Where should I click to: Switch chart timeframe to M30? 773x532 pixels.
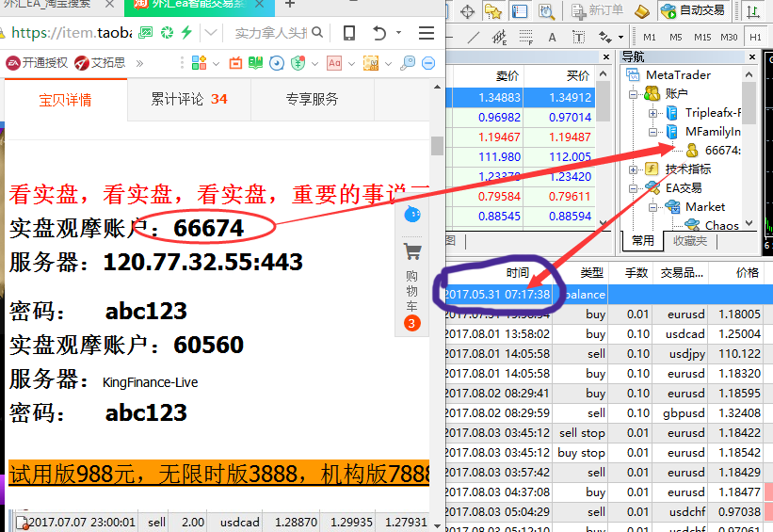(729, 37)
